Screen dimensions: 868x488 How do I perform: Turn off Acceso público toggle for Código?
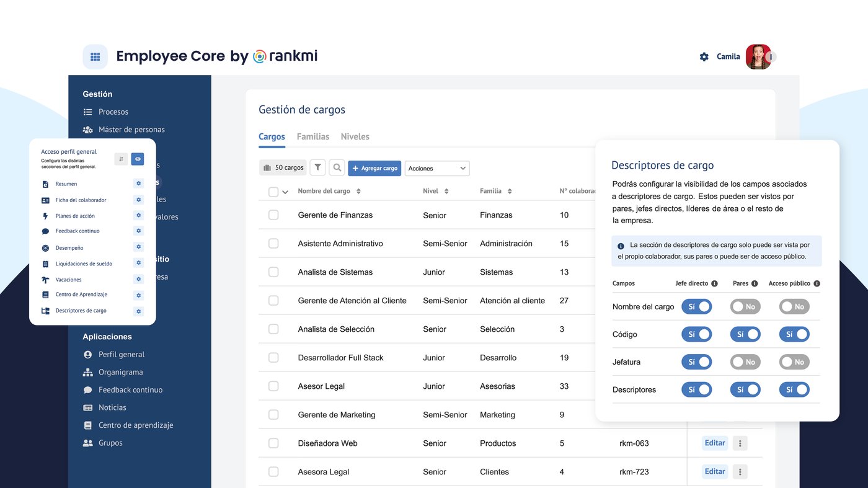(x=794, y=334)
